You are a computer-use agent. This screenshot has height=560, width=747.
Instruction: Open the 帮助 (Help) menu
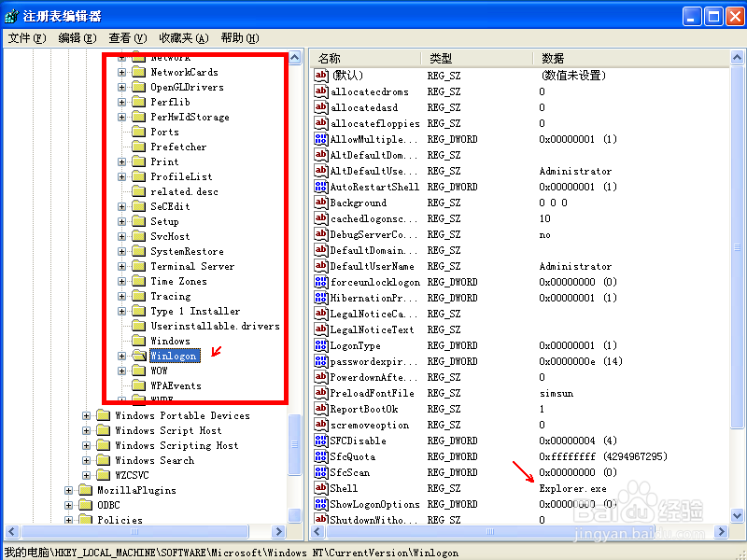(x=240, y=38)
